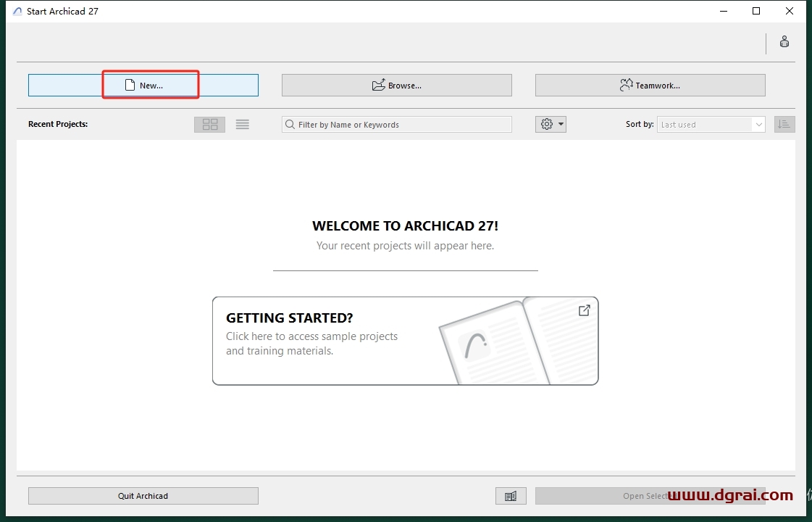Viewport: 812px width, 522px height.
Task: Maximize the Start Archicad 27 window
Action: pos(756,11)
